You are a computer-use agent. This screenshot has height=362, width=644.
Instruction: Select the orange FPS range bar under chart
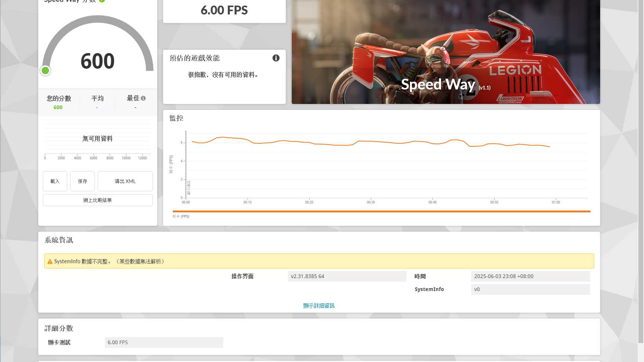(381, 211)
